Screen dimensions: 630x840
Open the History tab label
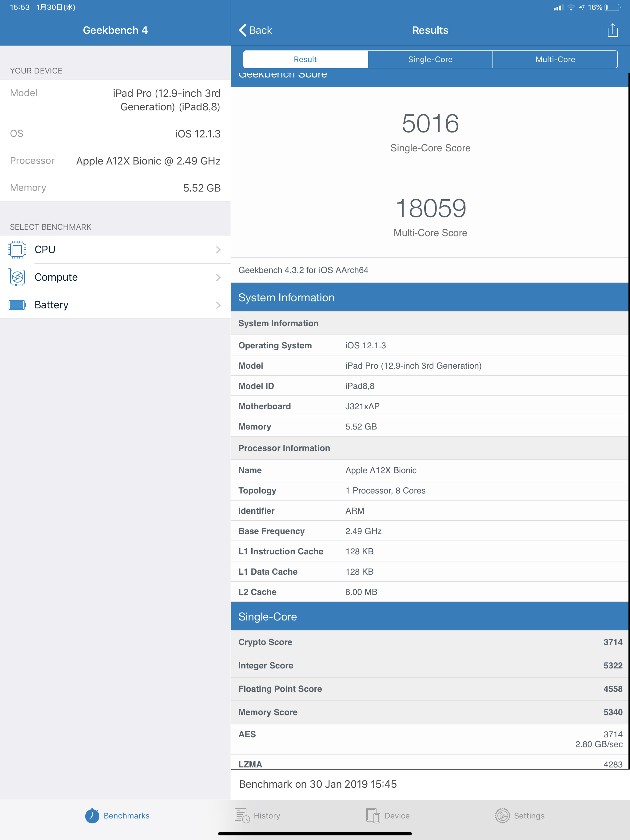click(267, 816)
